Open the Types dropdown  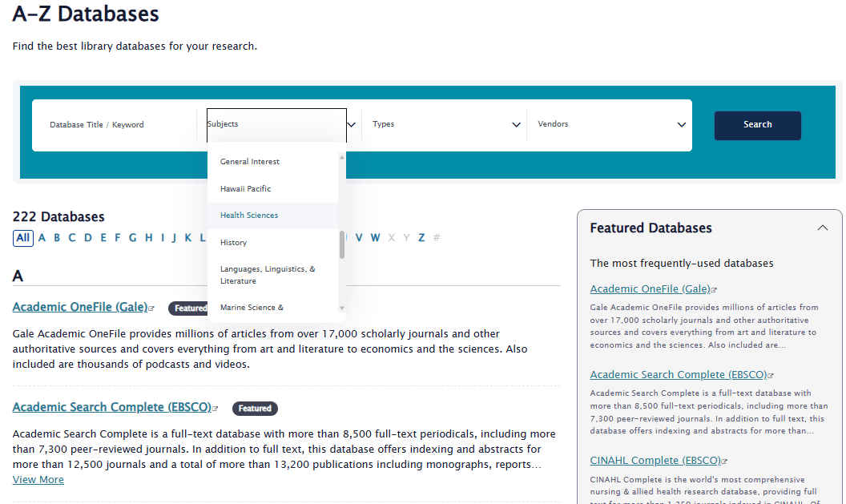[446, 125]
